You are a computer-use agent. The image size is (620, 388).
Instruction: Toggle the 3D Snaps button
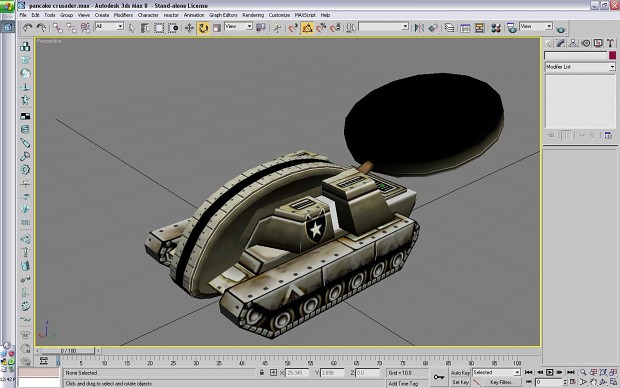[293, 28]
